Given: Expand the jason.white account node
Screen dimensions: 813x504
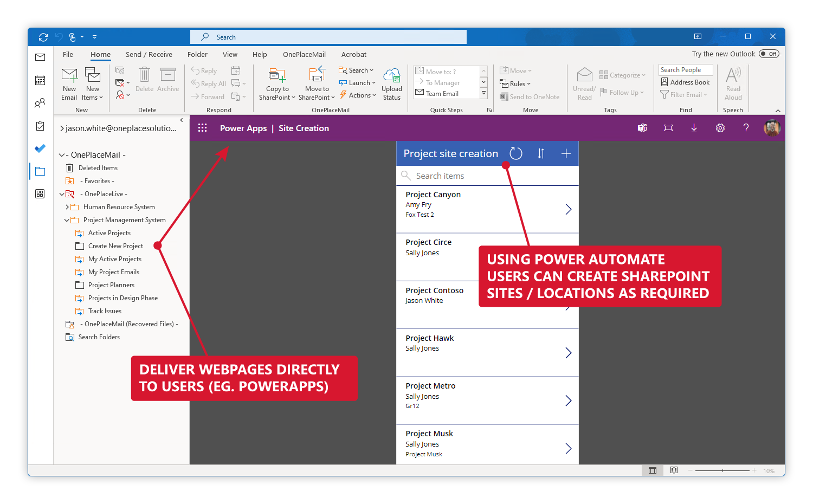Looking at the screenshot, I should click(62, 128).
